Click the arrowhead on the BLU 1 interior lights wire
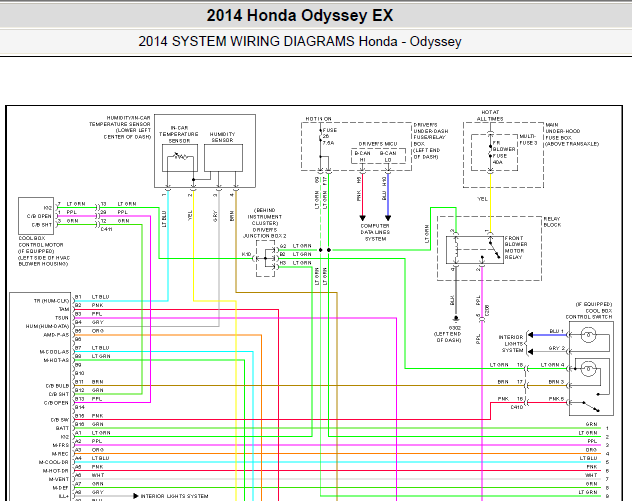Image resolution: width=632 pixels, height=501 pixels. tap(531, 335)
